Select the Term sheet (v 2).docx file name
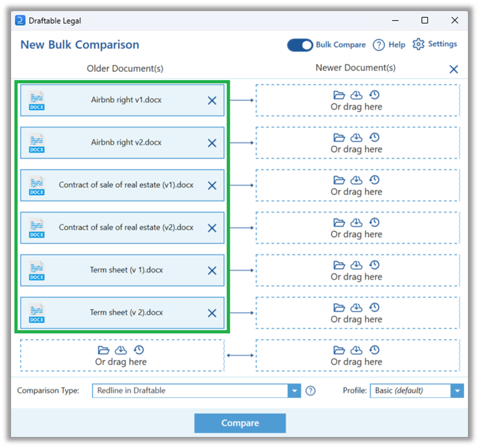The width and height of the screenshot is (479, 448). pyautogui.click(x=126, y=312)
